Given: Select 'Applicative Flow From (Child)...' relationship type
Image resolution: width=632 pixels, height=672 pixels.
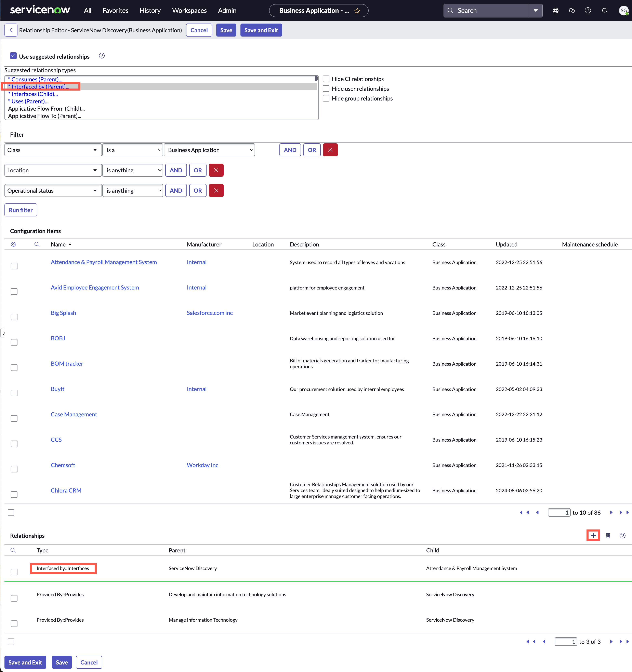Looking at the screenshot, I should [x=46, y=108].
